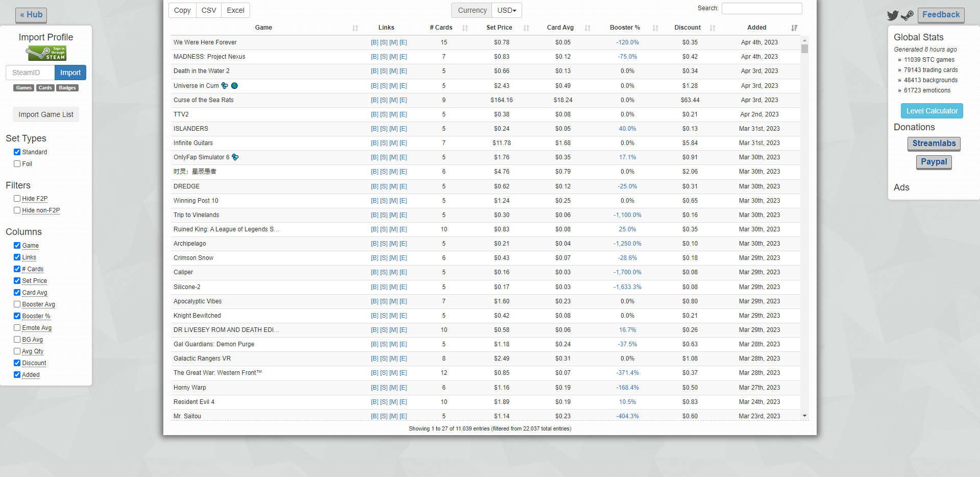Enable the Foil set type checkbox
This screenshot has width=980, height=477.
pyautogui.click(x=17, y=163)
